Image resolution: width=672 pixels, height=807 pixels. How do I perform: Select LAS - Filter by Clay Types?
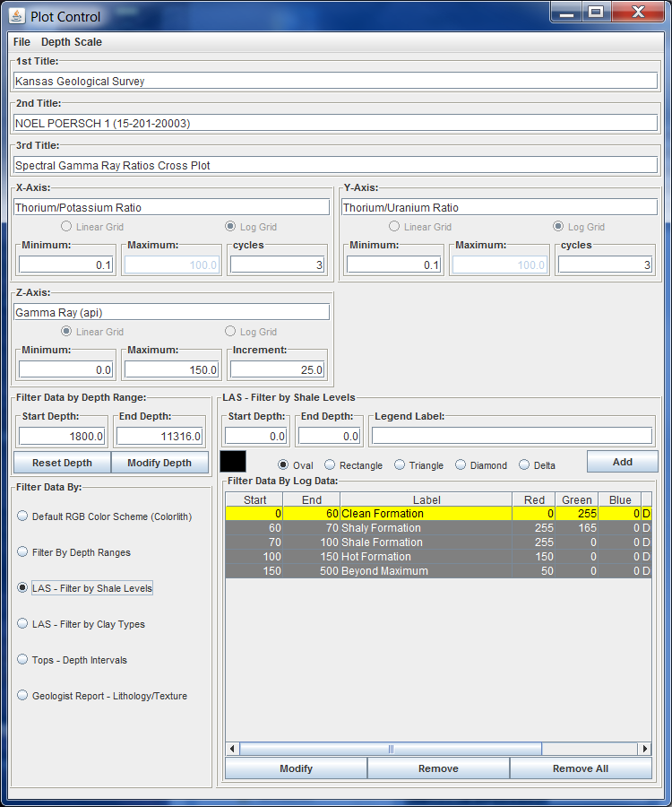pos(82,624)
